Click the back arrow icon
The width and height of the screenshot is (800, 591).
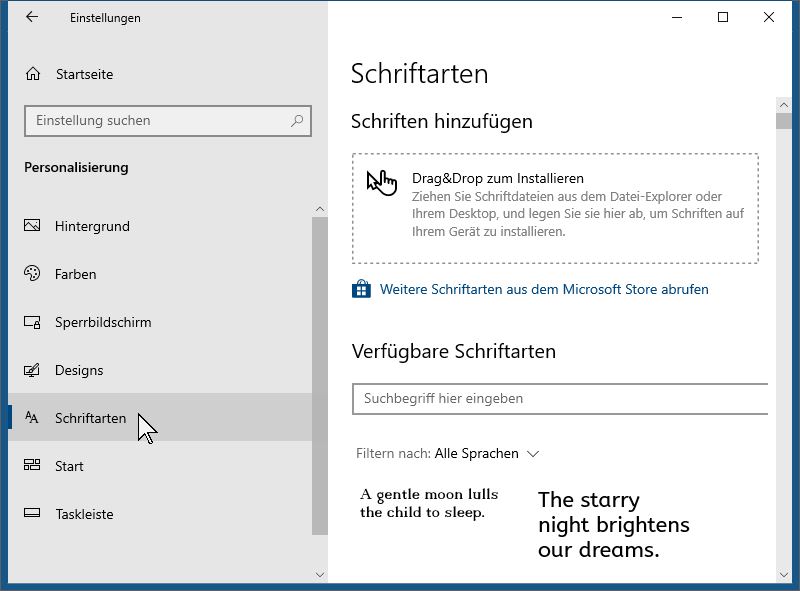(x=32, y=17)
